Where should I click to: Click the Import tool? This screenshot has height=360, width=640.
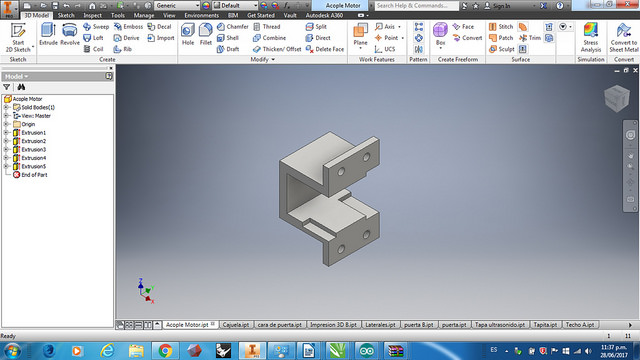pos(161,38)
